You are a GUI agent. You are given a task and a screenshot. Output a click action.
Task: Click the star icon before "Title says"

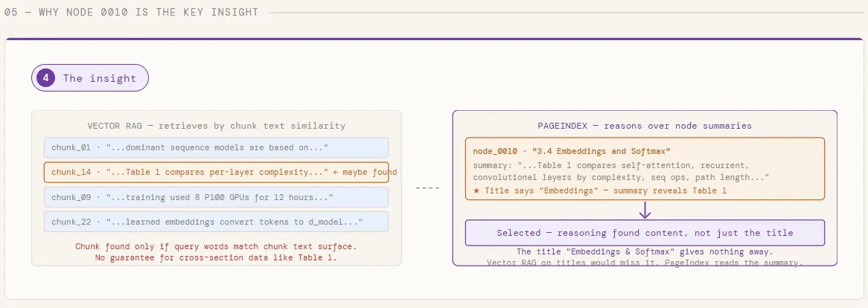(476, 190)
